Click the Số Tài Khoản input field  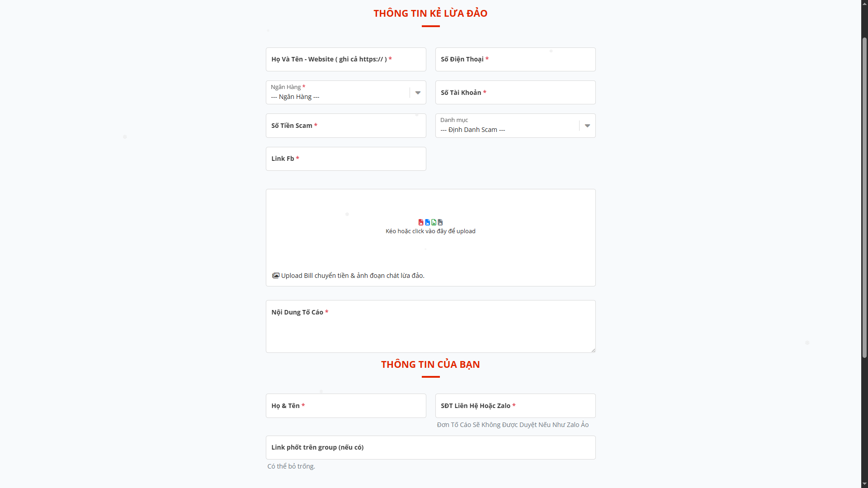point(515,92)
